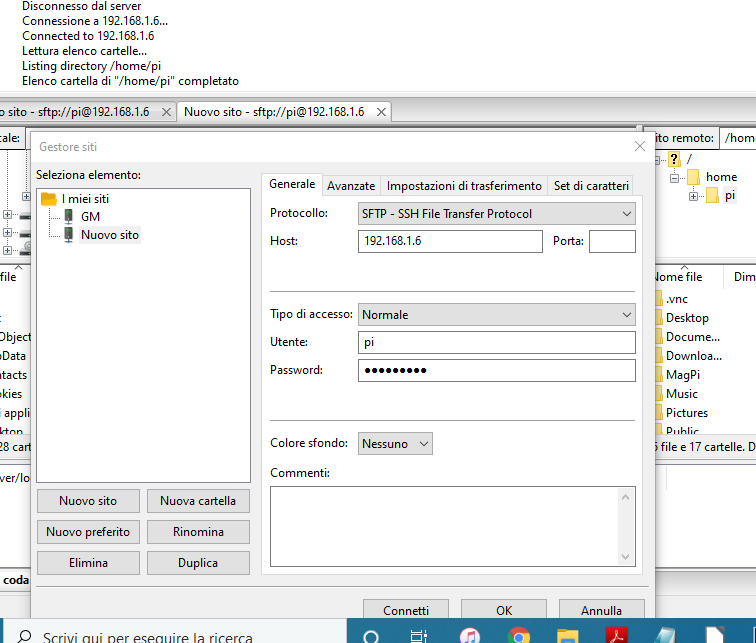Click the I miei siti folder icon
Screen dimensions: 756x643
[49, 199]
